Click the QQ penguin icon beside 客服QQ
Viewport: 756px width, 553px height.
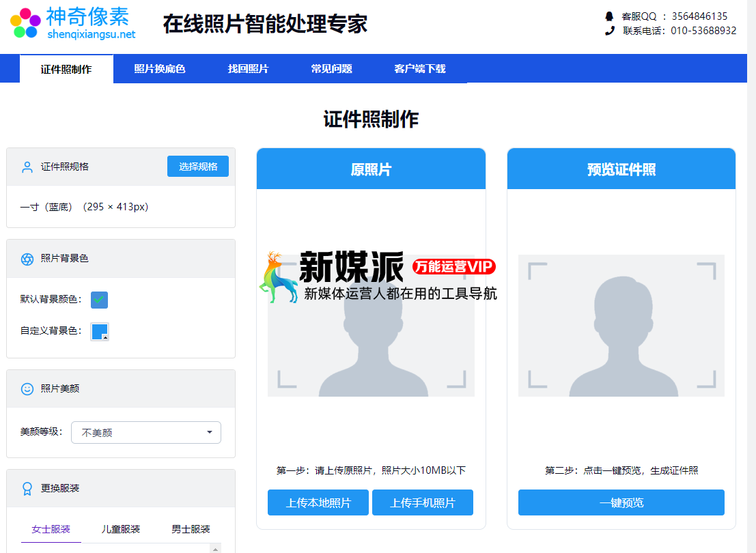[x=609, y=16]
